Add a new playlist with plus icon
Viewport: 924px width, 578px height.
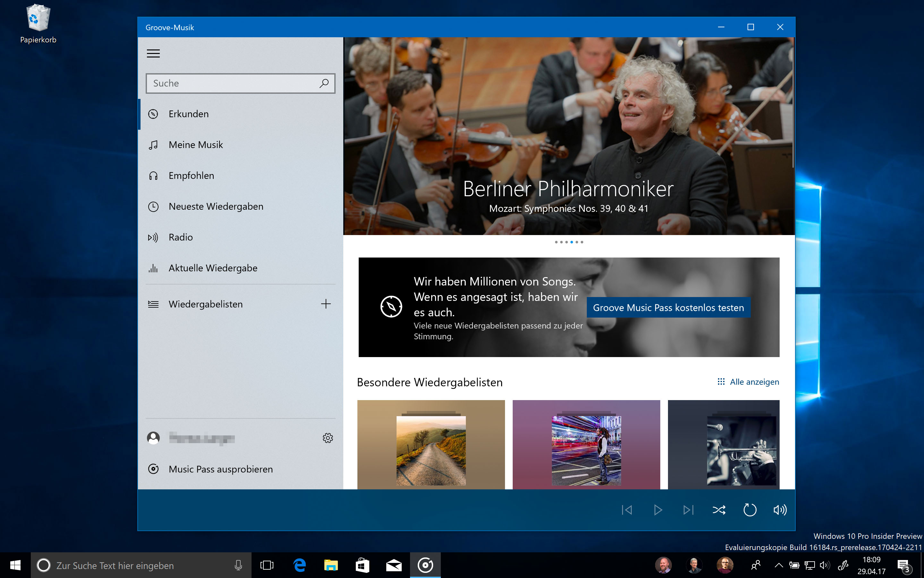pyautogui.click(x=326, y=304)
